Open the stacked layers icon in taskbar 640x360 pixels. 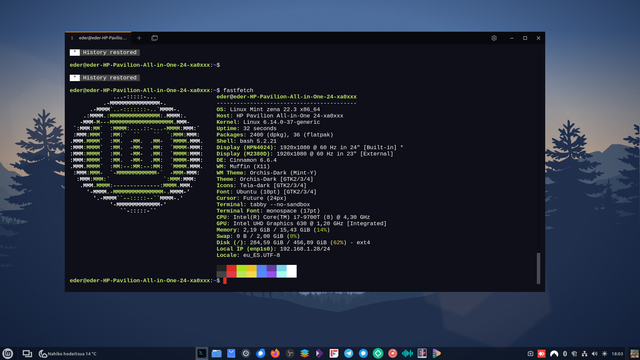(304, 353)
